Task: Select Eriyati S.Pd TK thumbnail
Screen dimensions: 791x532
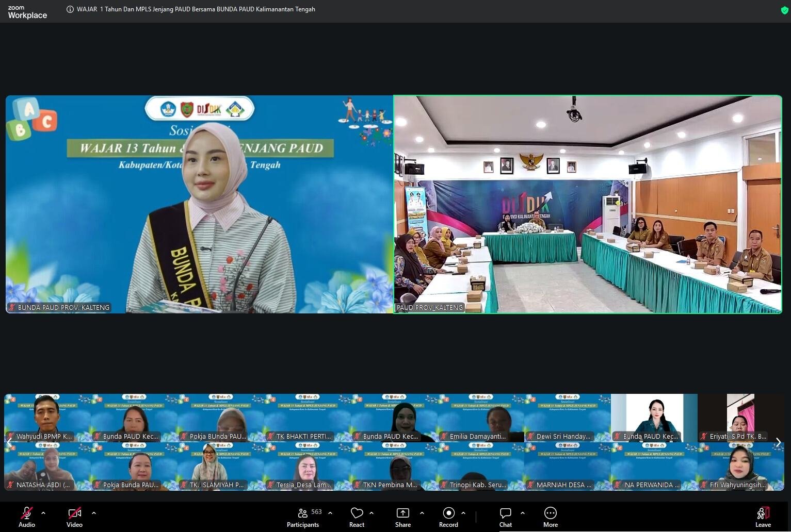Action: [x=741, y=418]
